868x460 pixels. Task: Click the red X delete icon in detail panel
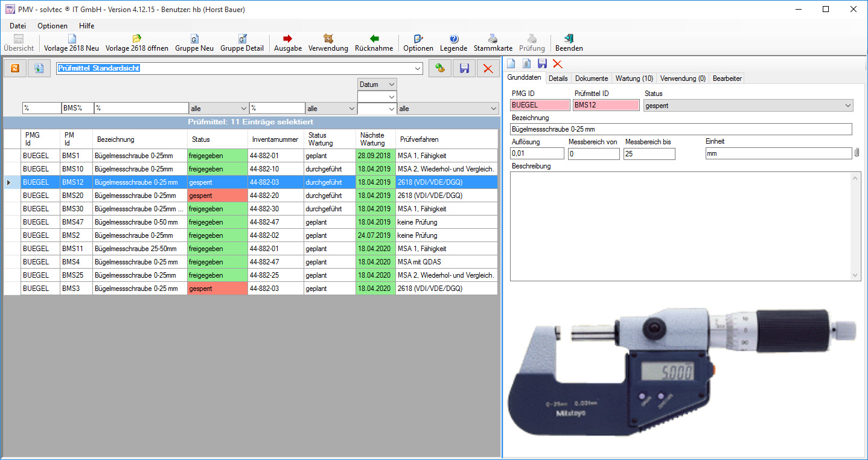coord(557,64)
